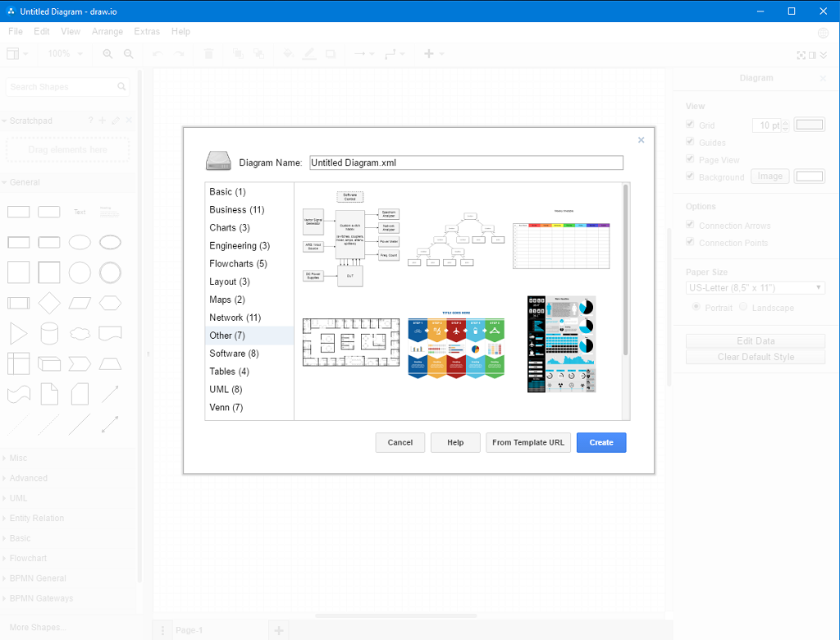
Task: Select the Portrait radio button
Action: click(696, 307)
